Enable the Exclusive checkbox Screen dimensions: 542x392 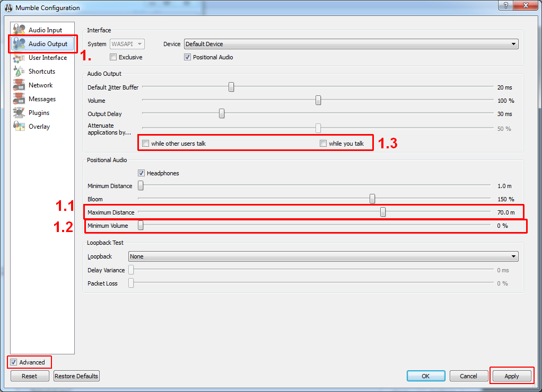point(113,57)
